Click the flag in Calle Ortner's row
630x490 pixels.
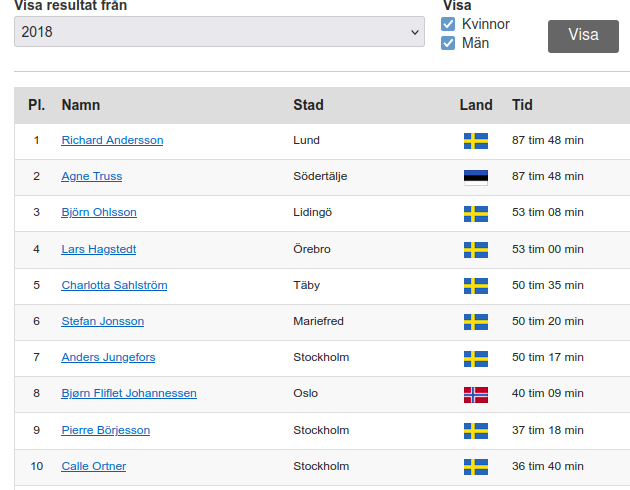[475, 467]
